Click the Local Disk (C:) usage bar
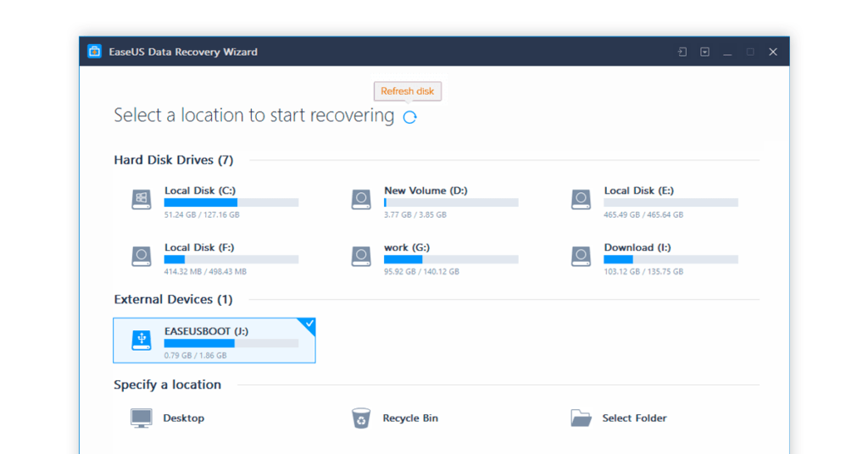Screen dimensions: 868x454 click(x=231, y=203)
